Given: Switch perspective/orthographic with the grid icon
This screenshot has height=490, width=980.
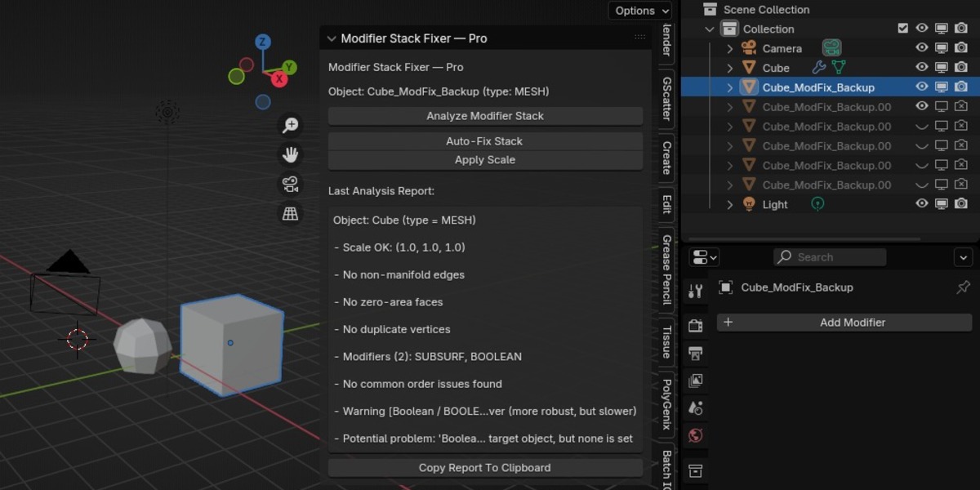Looking at the screenshot, I should (290, 213).
